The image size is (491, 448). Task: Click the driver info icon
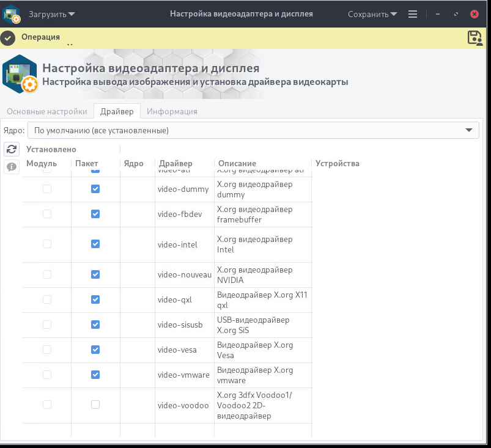tap(11, 166)
